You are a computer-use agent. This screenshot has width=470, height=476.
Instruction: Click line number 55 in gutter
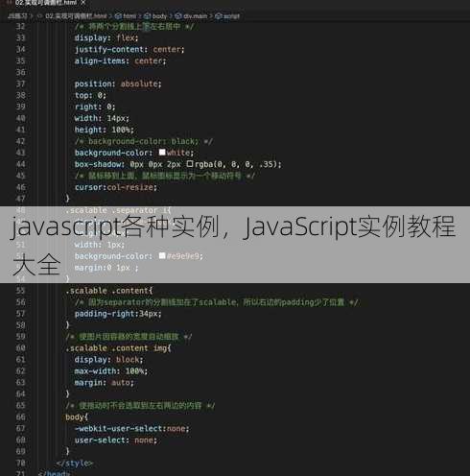[20, 291]
